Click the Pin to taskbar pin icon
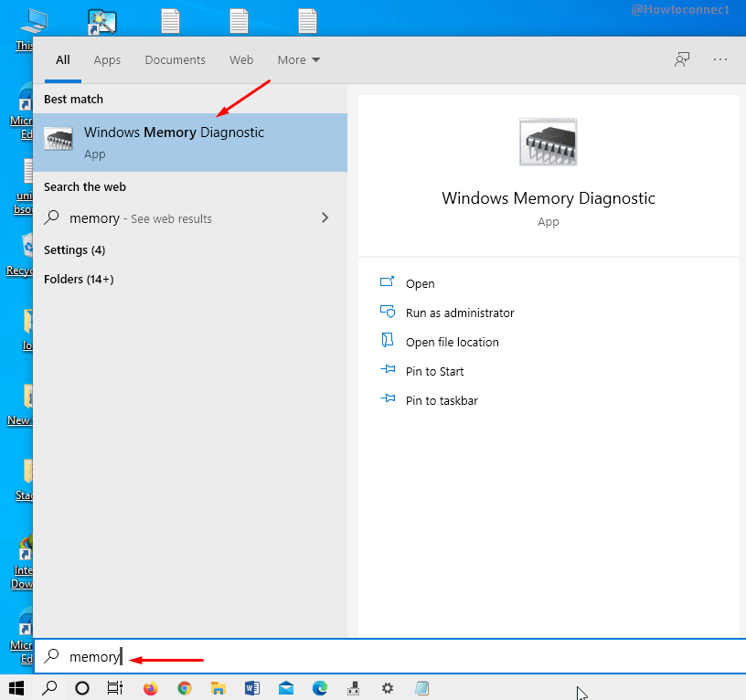The image size is (746, 700). tap(388, 398)
